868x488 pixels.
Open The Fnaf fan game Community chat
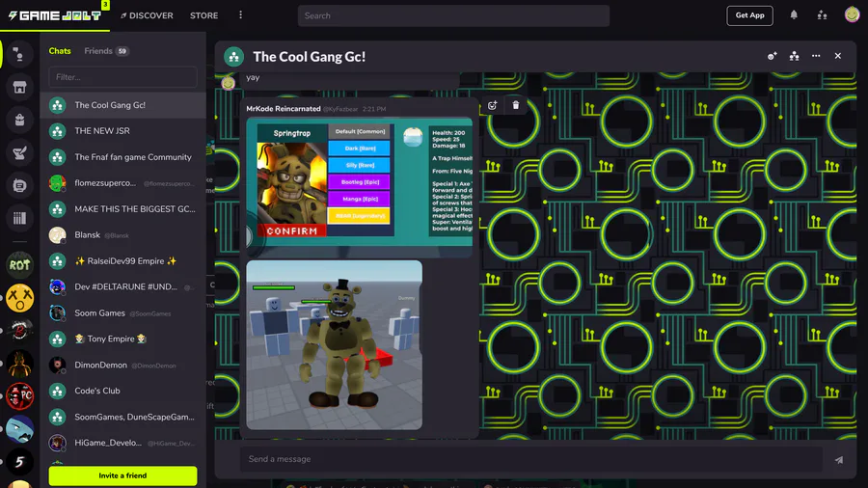click(122, 157)
